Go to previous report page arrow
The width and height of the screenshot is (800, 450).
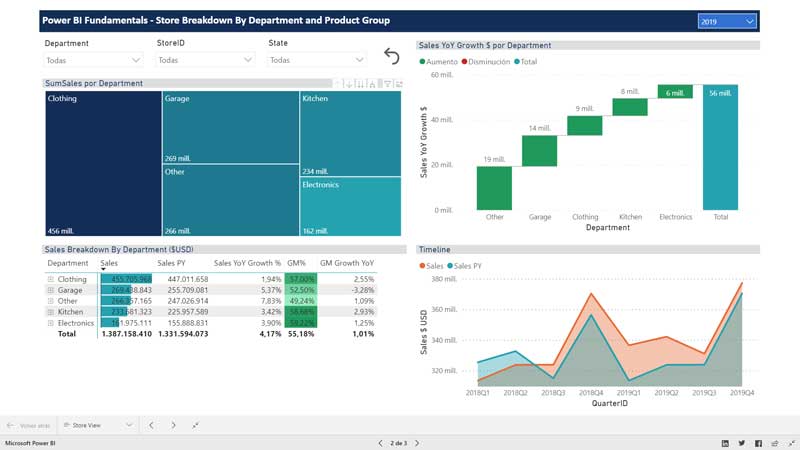point(379,441)
